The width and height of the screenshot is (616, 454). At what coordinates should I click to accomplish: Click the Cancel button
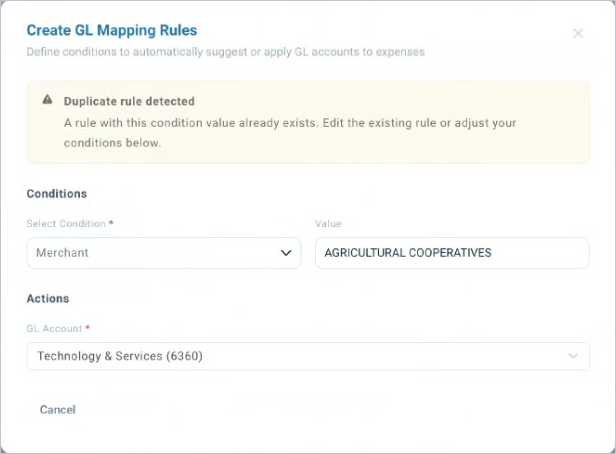pyautogui.click(x=58, y=410)
